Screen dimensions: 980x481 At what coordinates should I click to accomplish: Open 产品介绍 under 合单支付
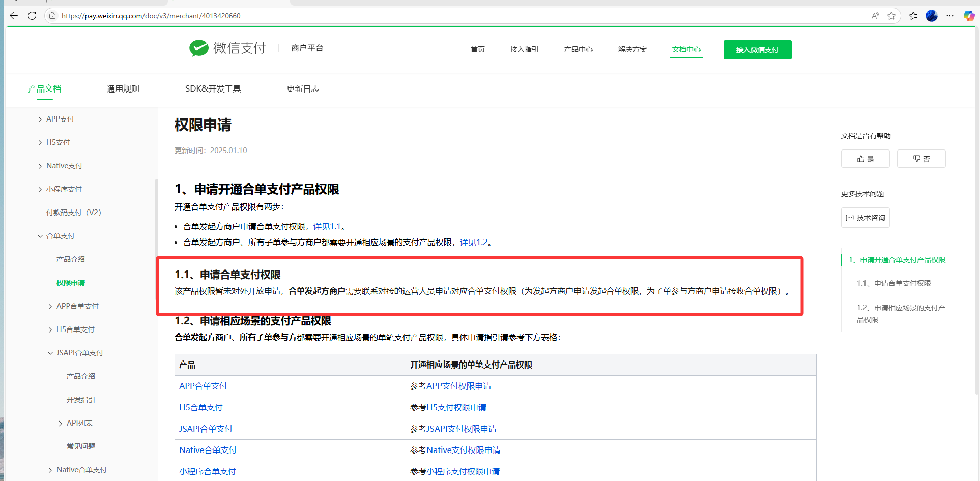click(71, 259)
